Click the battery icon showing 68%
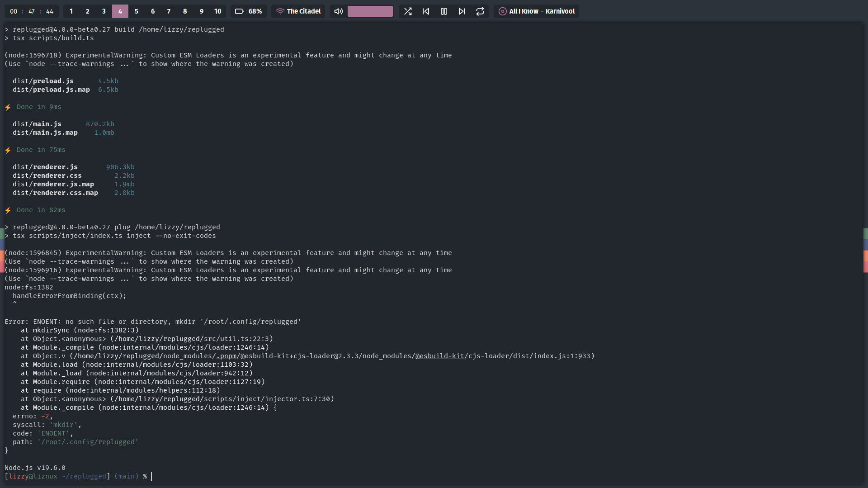868x488 pixels. (240, 11)
